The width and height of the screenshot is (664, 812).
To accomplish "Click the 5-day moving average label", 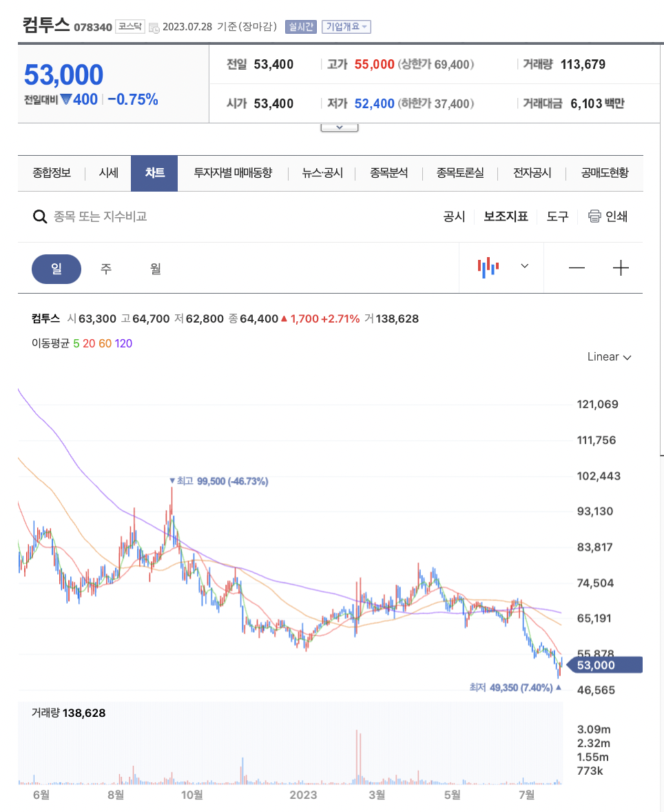I will click(x=76, y=343).
